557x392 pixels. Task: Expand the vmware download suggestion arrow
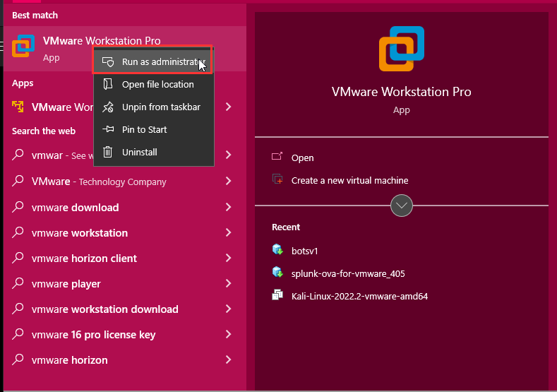coord(229,207)
